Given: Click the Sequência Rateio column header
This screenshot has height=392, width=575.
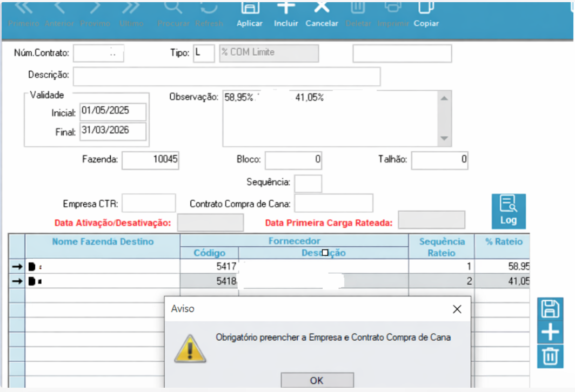Looking at the screenshot, I should [442, 247].
